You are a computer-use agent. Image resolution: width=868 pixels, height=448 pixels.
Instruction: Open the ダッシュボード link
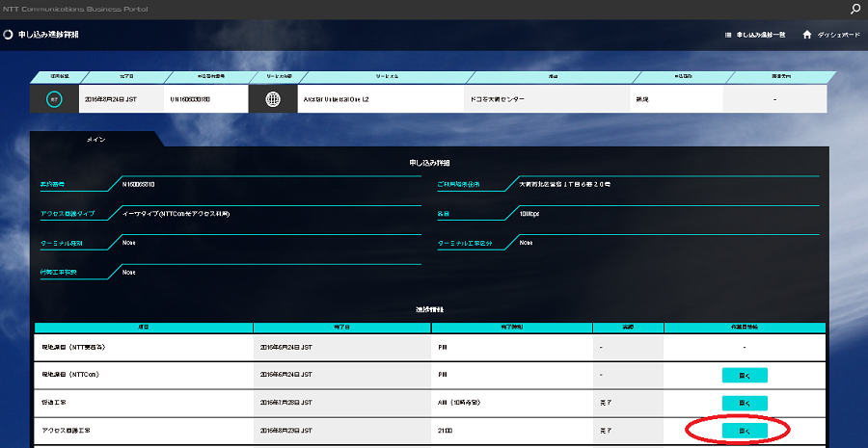click(x=838, y=35)
